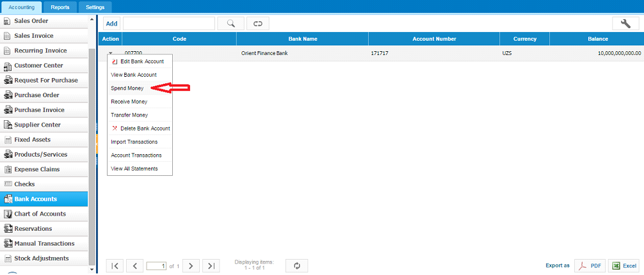Screen dimensions: 644x275
Task: Open the Chart of Accounts section
Action: (44, 214)
